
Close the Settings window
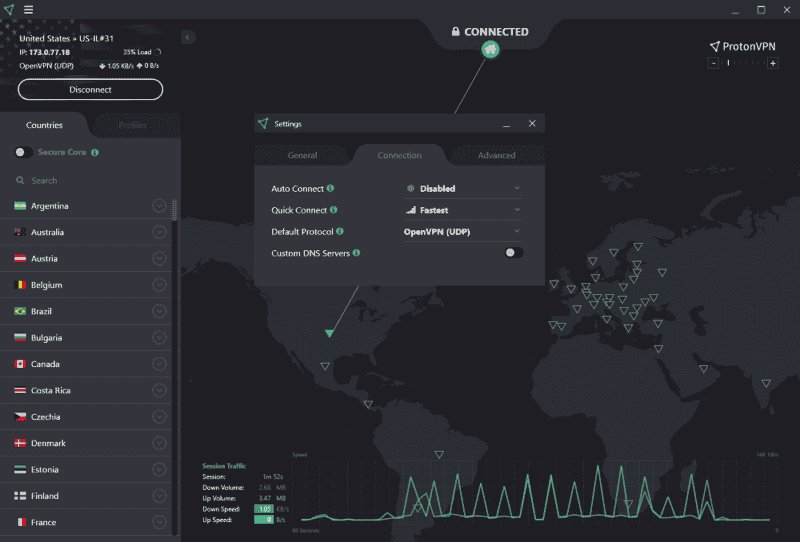[532, 124]
